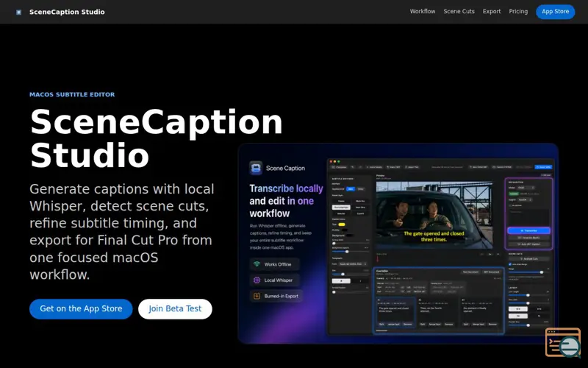Go to the Workflow nav item
588x368 pixels.
coord(422,12)
